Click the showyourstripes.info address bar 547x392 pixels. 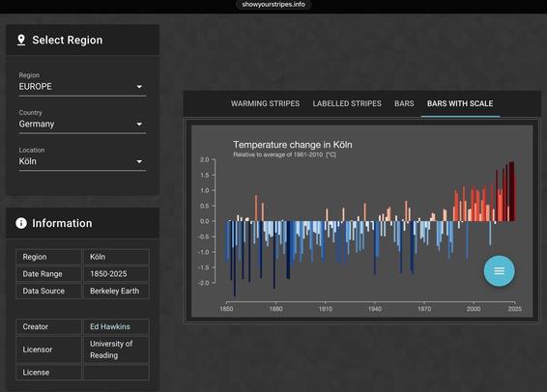point(273,5)
